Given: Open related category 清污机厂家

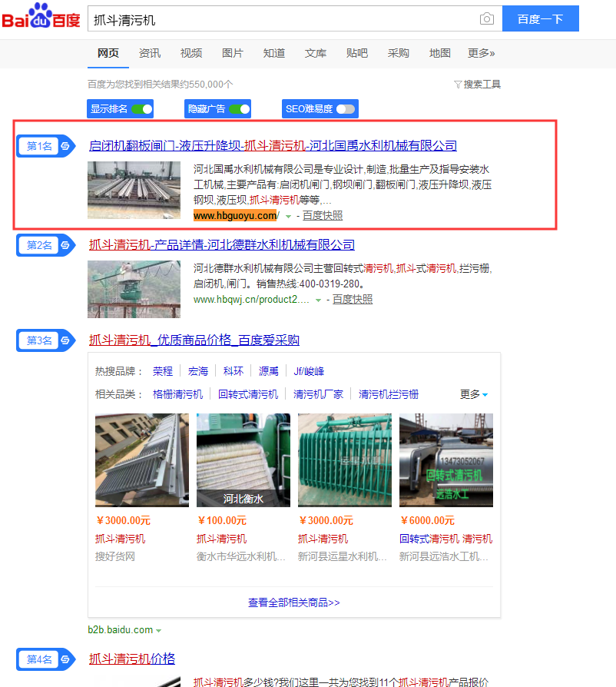Looking at the screenshot, I should click(318, 394).
